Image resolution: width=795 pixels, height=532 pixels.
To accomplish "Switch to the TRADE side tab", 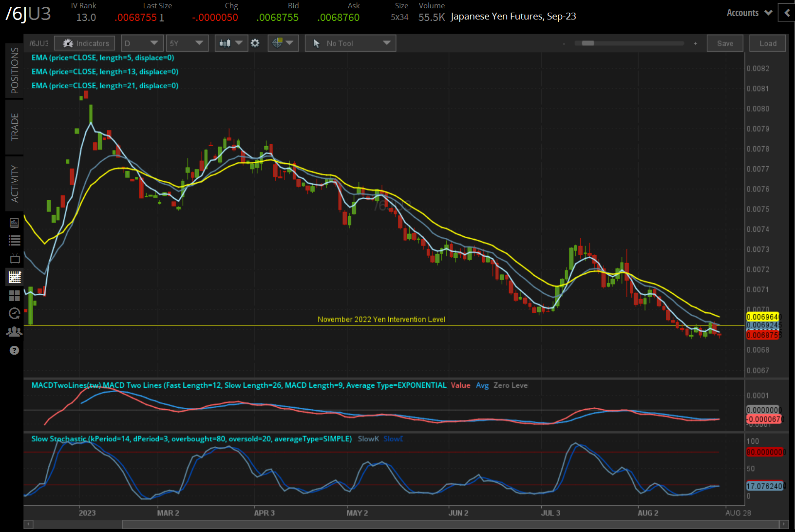I will pyautogui.click(x=15, y=127).
